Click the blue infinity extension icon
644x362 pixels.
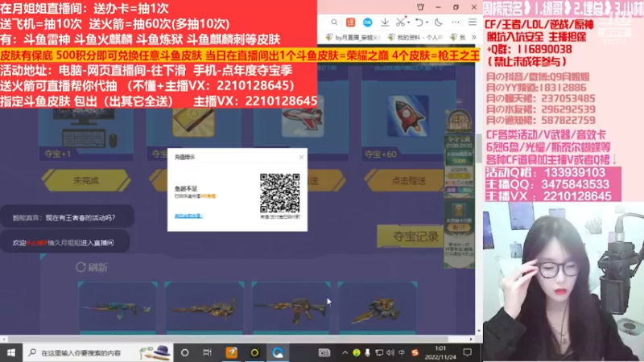[x=368, y=23]
